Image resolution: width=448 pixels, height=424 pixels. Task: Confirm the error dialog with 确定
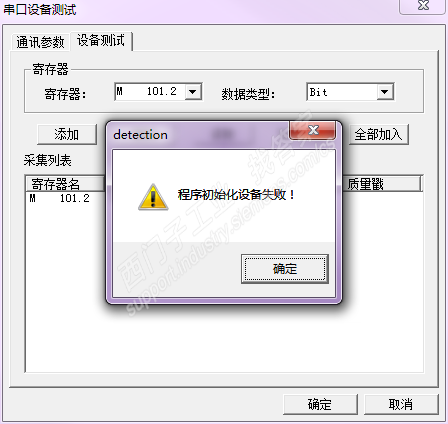[285, 269]
